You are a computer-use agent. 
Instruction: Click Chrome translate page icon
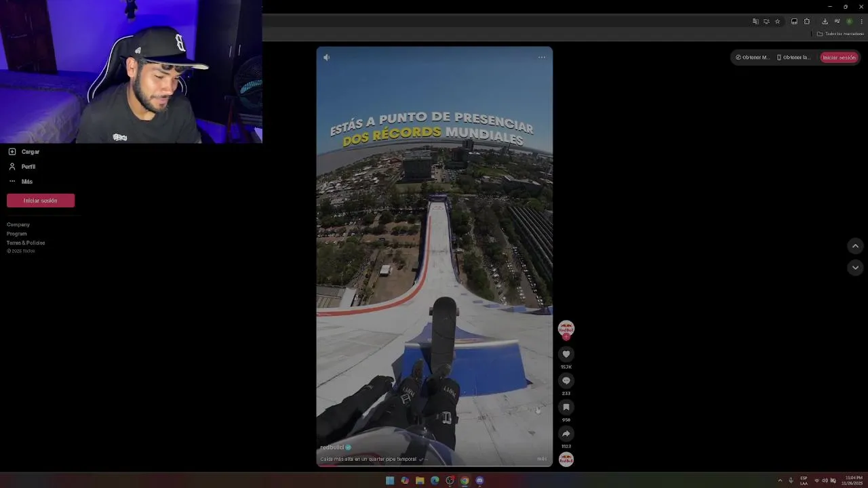(x=755, y=21)
